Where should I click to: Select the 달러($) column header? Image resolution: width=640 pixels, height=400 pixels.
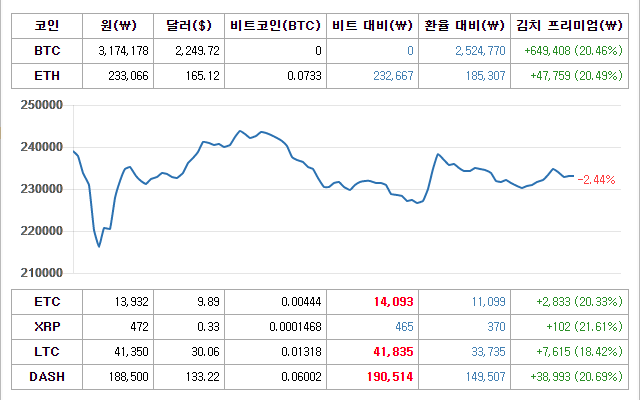tap(189, 26)
